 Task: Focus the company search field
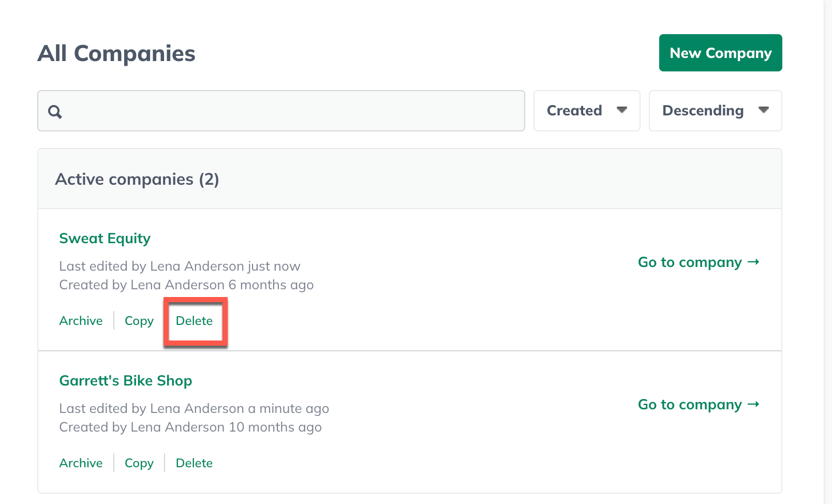point(290,111)
